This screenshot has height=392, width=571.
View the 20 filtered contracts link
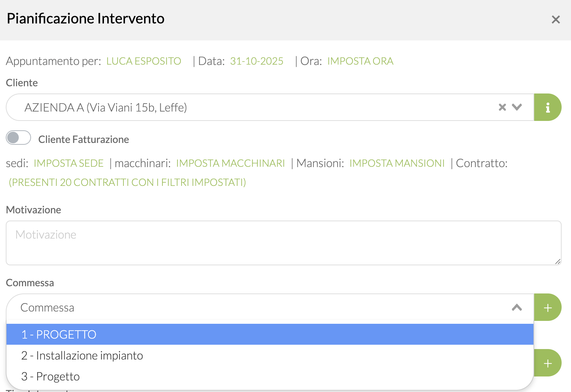point(127,182)
